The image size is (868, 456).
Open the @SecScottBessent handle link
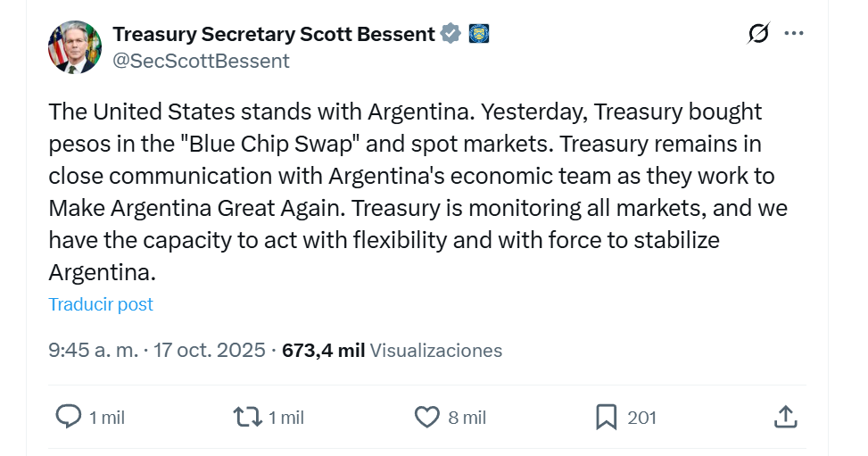[201, 61]
